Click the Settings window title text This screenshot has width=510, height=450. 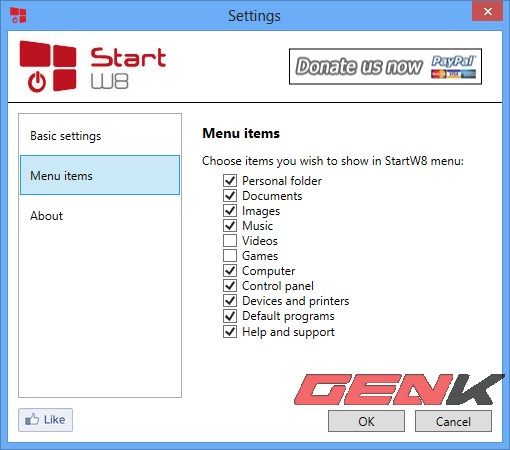tap(254, 16)
